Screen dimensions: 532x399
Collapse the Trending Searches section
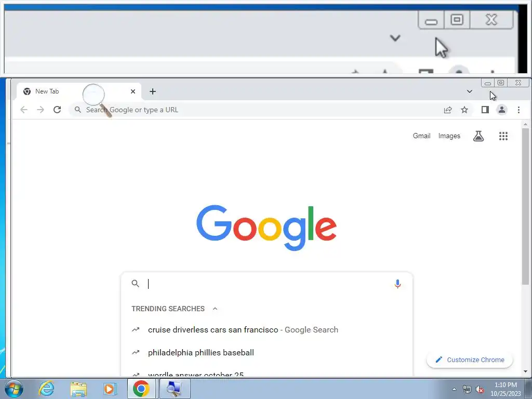point(215,309)
